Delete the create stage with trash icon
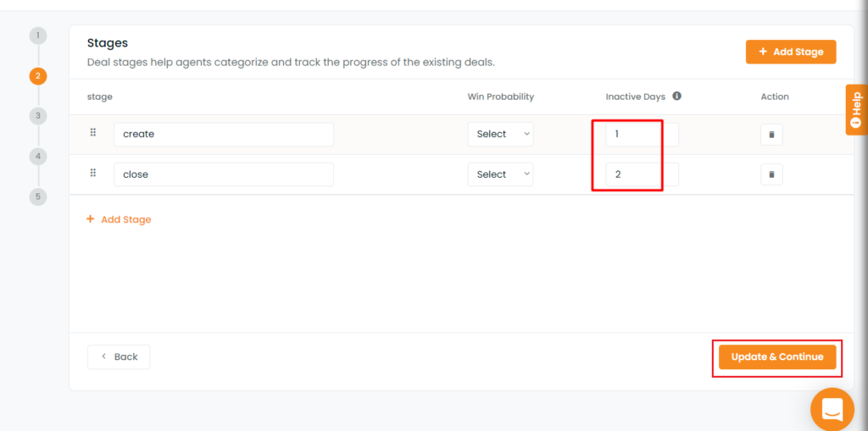The image size is (868, 431). (771, 135)
